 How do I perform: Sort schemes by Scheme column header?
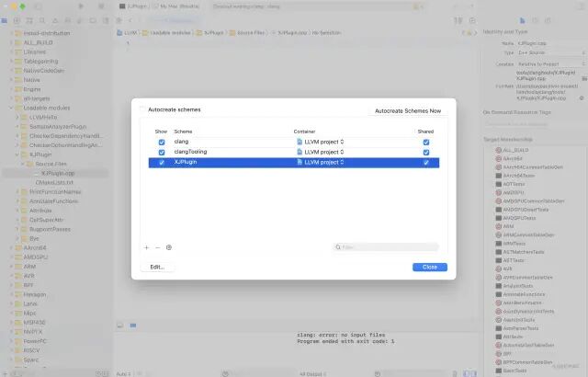click(183, 131)
